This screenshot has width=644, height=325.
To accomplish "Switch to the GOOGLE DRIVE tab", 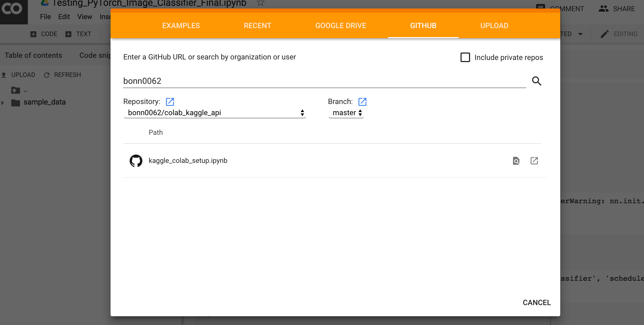I will 341,26.
